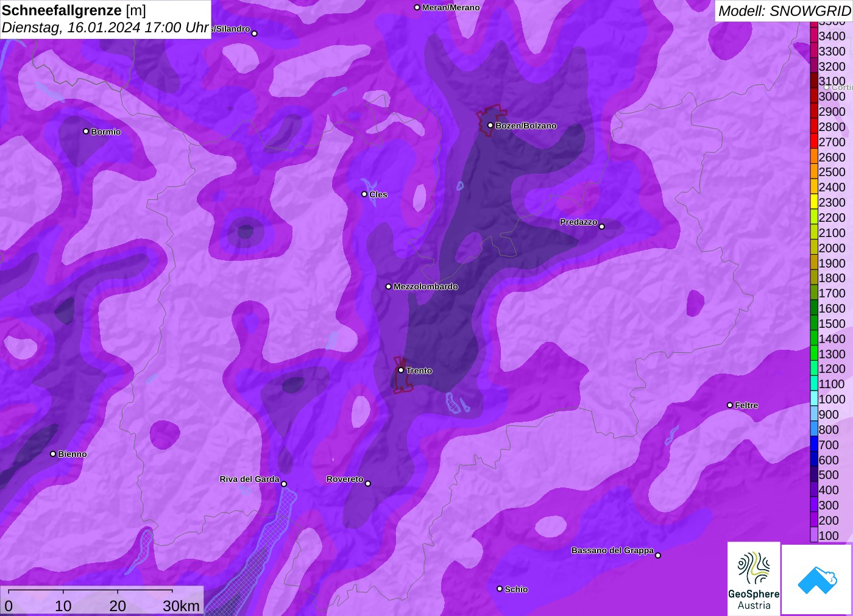Select the Trento city marker
This screenshot has height=616, width=853.
[401, 370]
